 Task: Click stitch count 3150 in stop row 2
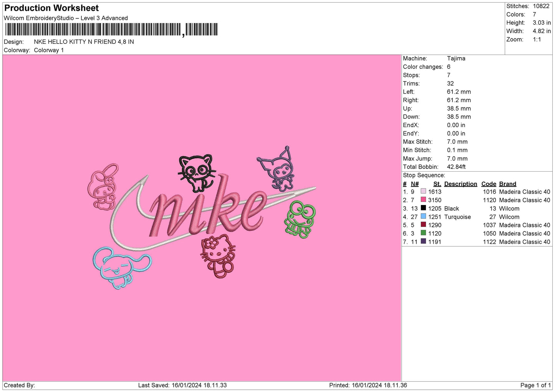point(435,200)
